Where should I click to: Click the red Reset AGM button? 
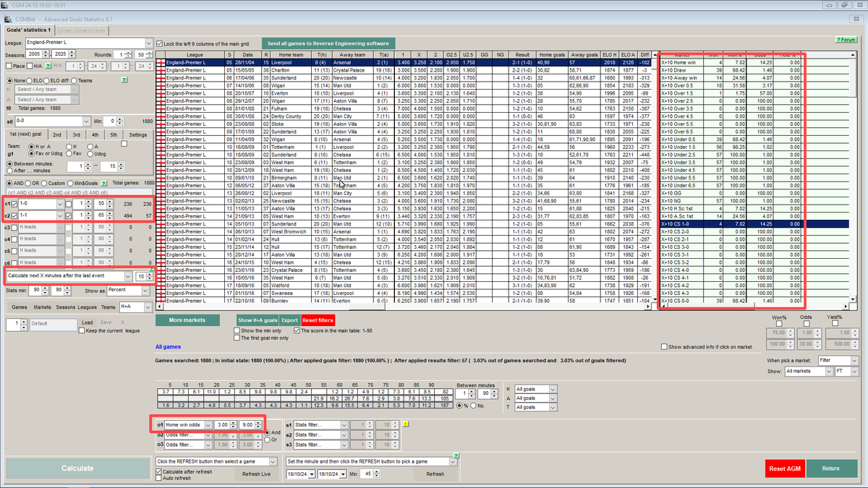pos(784,468)
